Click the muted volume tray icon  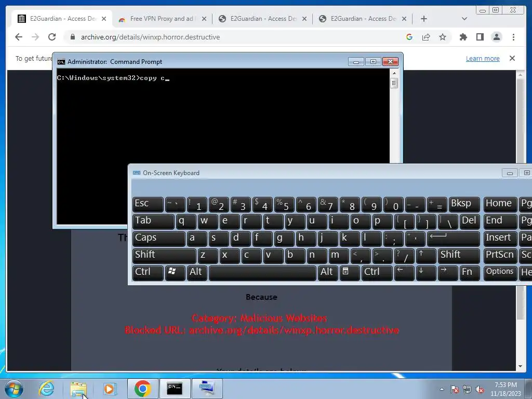[x=480, y=389]
